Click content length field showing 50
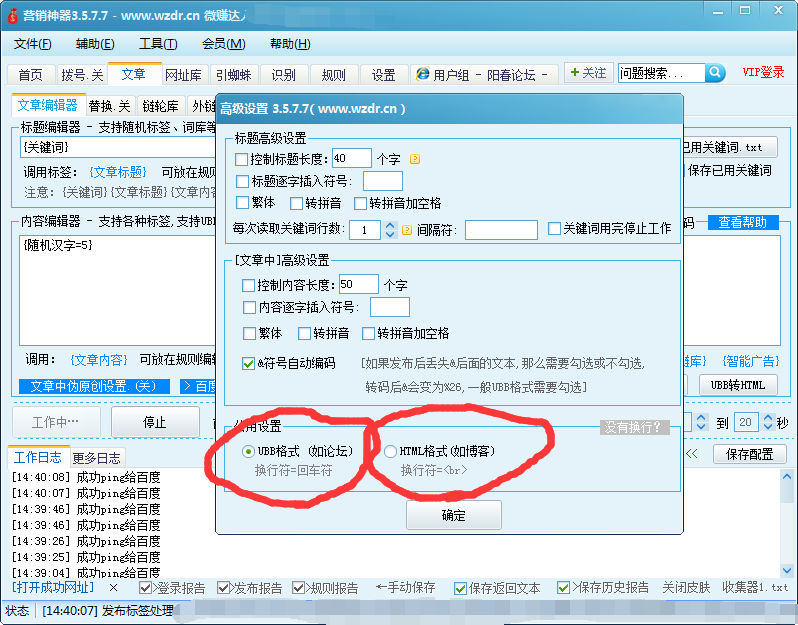 coord(359,284)
